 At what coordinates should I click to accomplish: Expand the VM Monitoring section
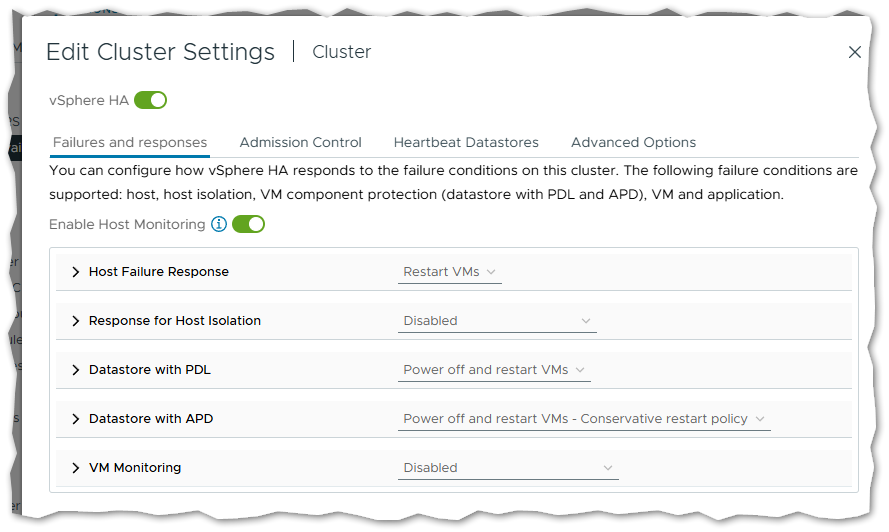click(76, 468)
